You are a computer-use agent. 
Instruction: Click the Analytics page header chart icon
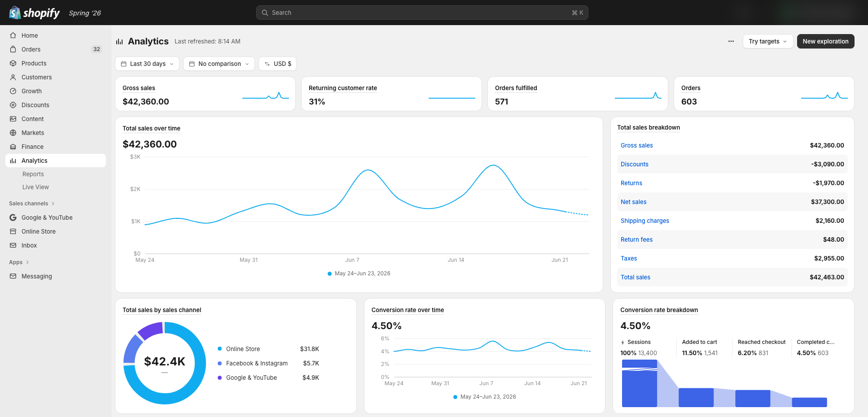click(119, 41)
